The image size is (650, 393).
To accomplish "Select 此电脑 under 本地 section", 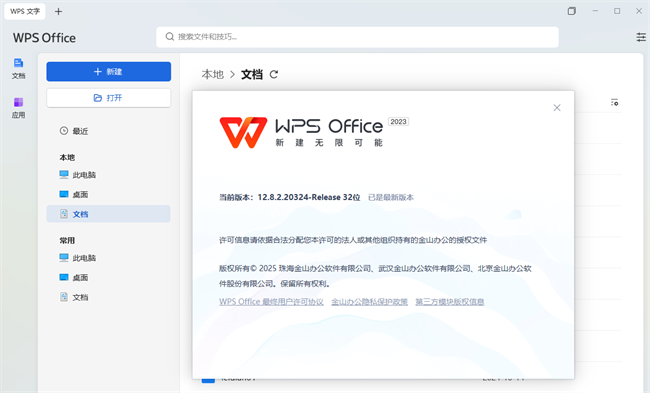I will point(109,175).
